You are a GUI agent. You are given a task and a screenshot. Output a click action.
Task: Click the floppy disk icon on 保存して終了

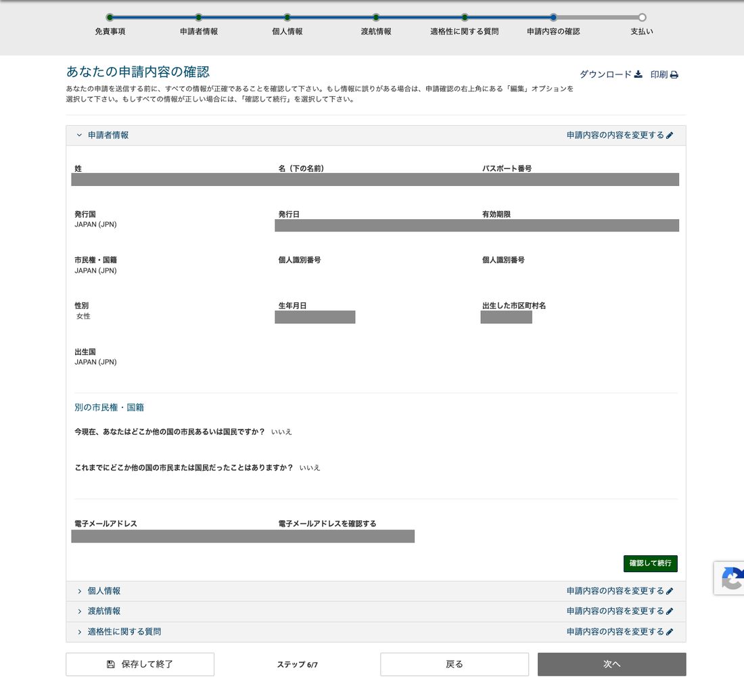[x=110, y=664]
